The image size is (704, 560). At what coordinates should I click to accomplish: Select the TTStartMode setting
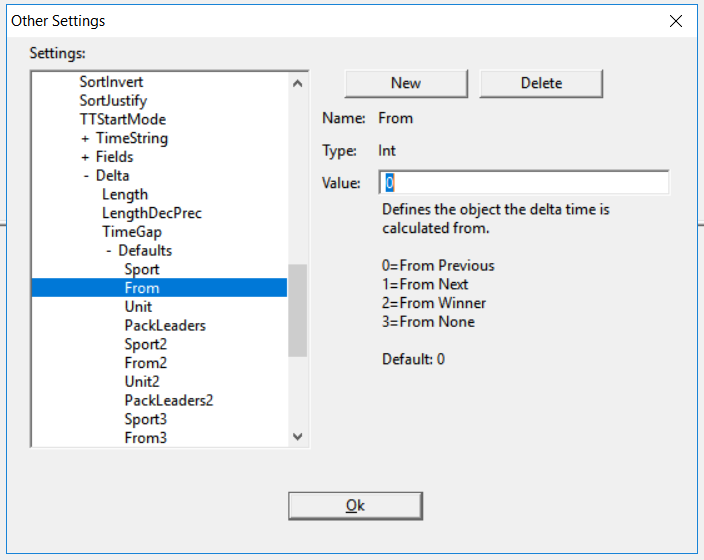(x=123, y=119)
